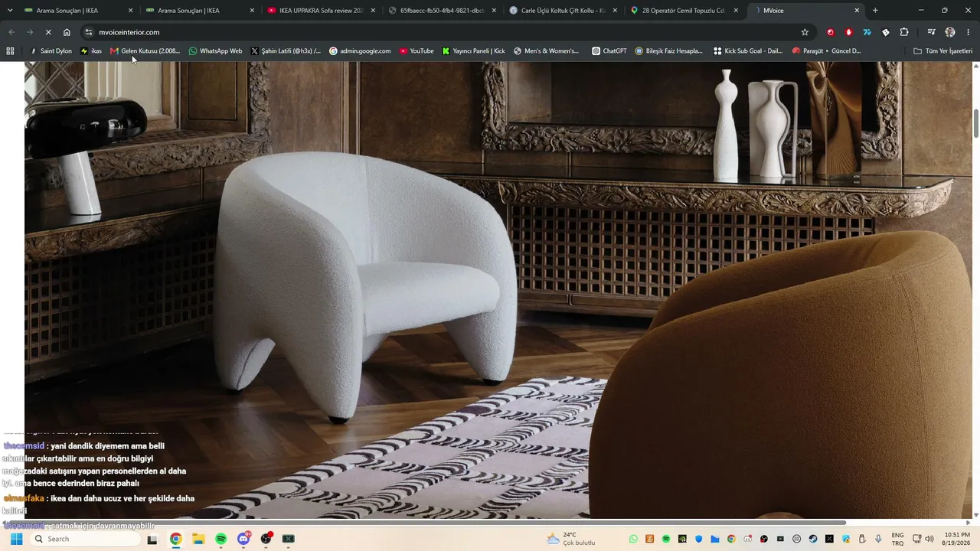Open Google Chrome from the taskbar
The image size is (980, 551).
[175, 539]
